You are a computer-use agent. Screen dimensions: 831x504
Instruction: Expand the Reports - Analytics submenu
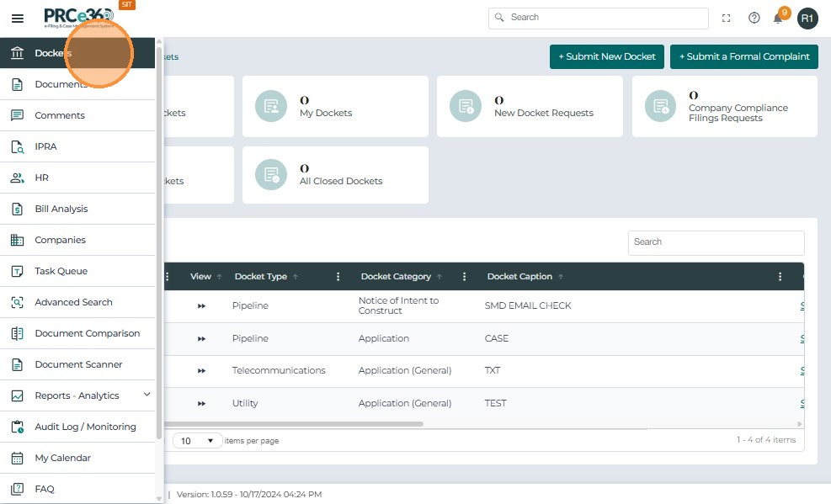pos(146,395)
